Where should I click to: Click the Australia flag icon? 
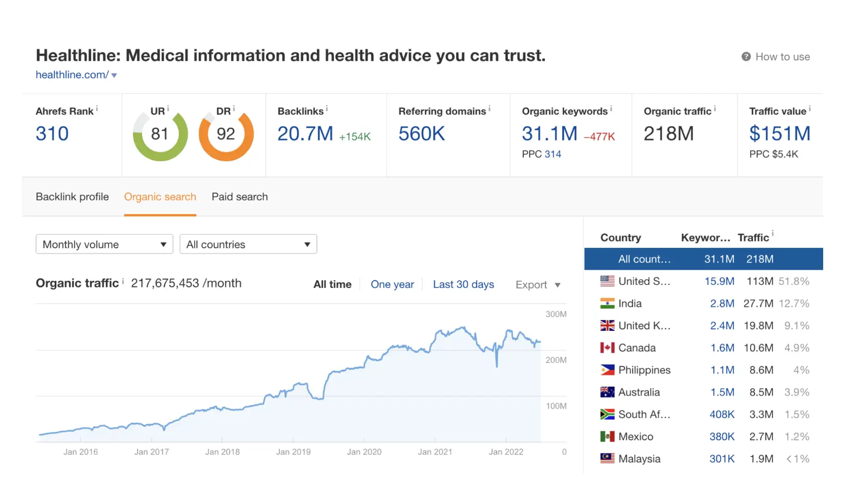coord(608,392)
